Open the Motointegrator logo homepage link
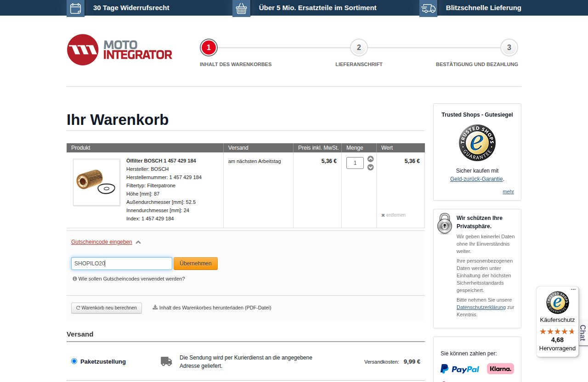This screenshot has height=382, width=588. pos(119,50)
